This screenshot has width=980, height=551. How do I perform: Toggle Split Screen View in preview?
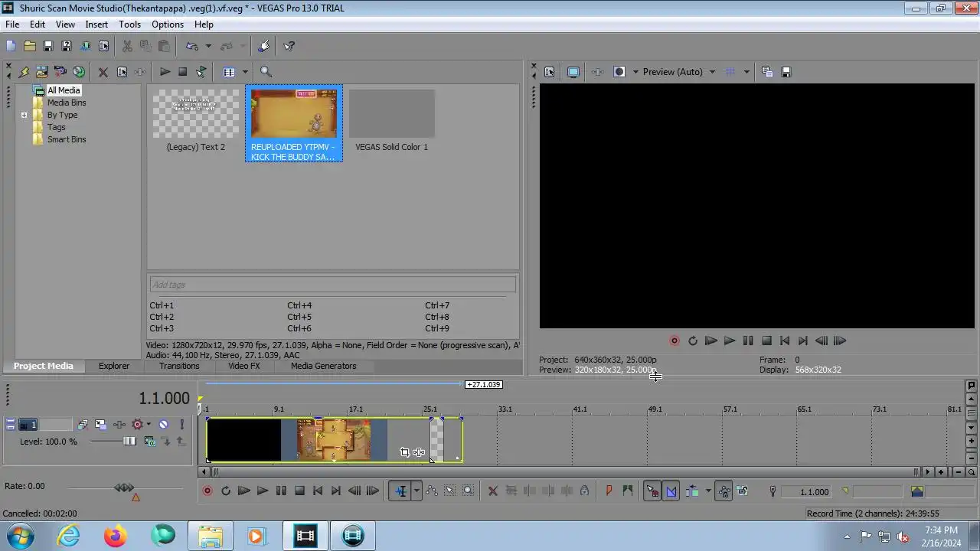pyautogui.click(x=619, y=72)
